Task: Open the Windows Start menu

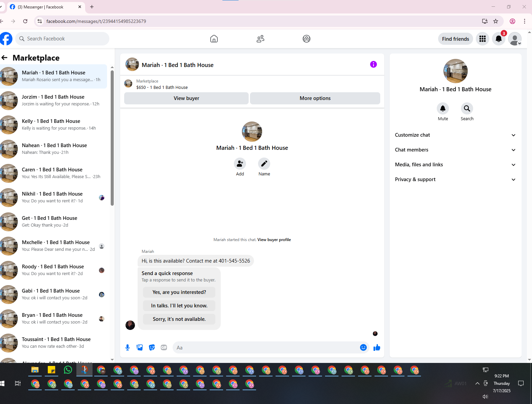Action: click(x=2, y=383)
